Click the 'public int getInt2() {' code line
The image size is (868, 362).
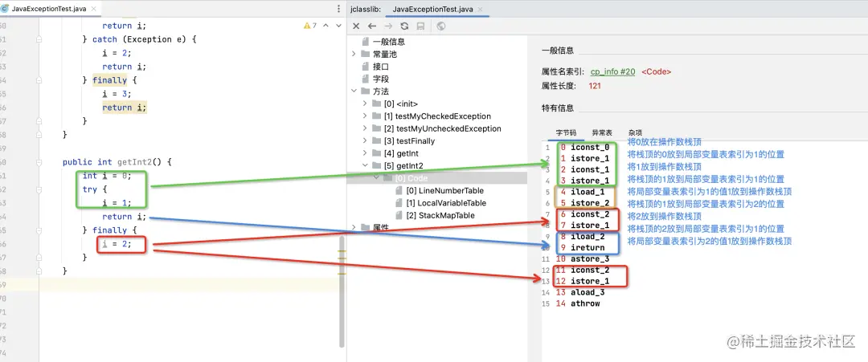117,162
